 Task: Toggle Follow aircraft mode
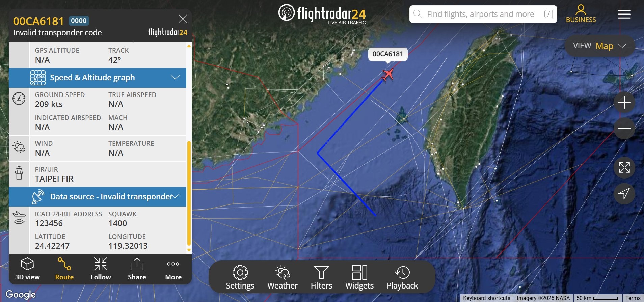click(101, 269)
